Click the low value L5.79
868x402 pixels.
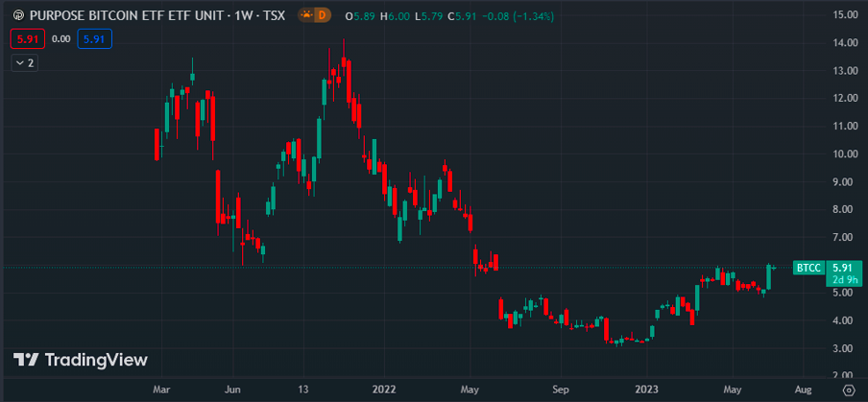tap(429, 16)
